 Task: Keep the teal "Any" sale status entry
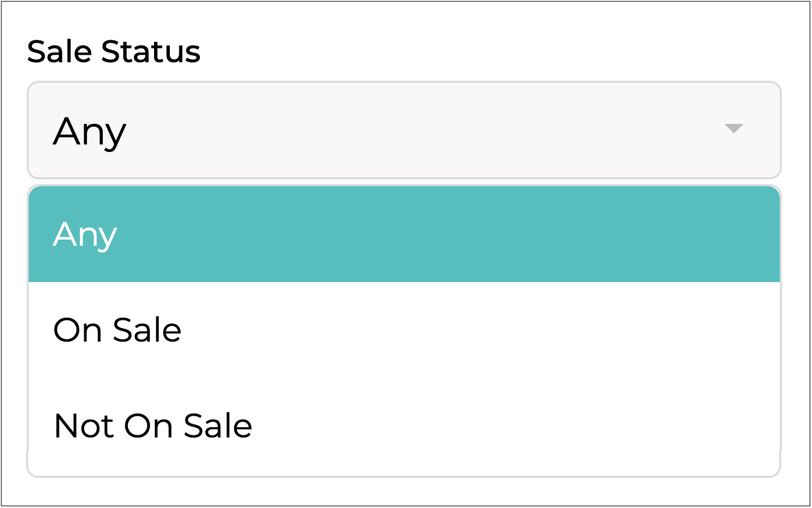404,234
